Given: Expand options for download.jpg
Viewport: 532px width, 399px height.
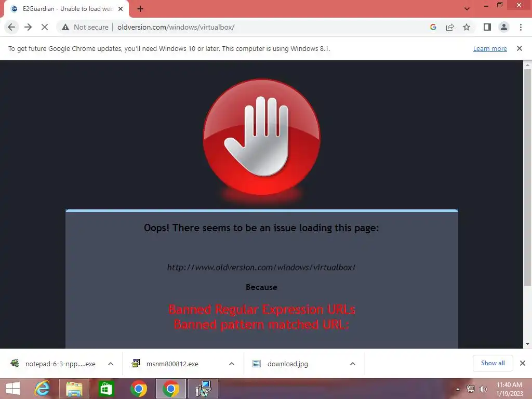Looking at the screenshot, I should coord(353,364).
